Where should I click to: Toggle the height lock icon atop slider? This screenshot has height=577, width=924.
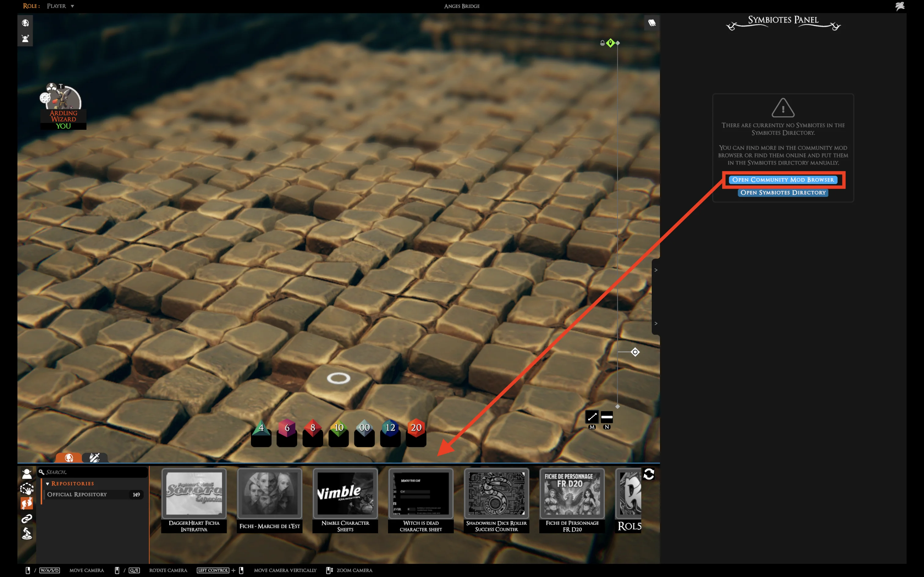603,43
